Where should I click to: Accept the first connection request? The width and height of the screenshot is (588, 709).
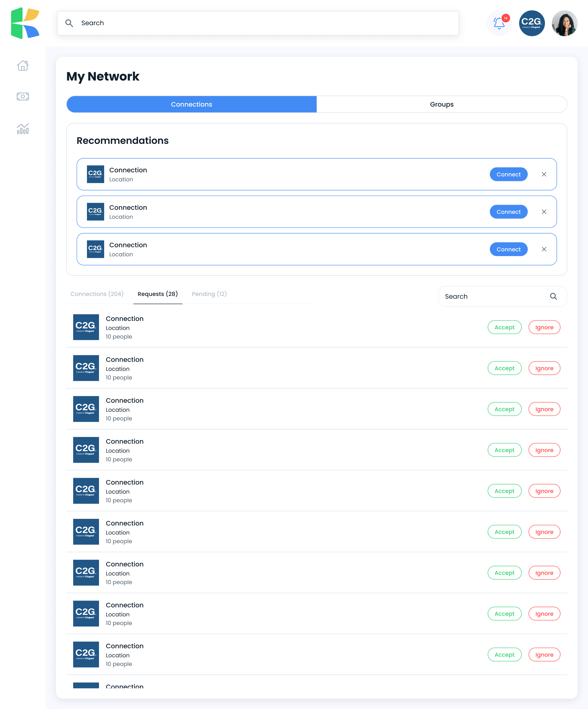(504, 327)
